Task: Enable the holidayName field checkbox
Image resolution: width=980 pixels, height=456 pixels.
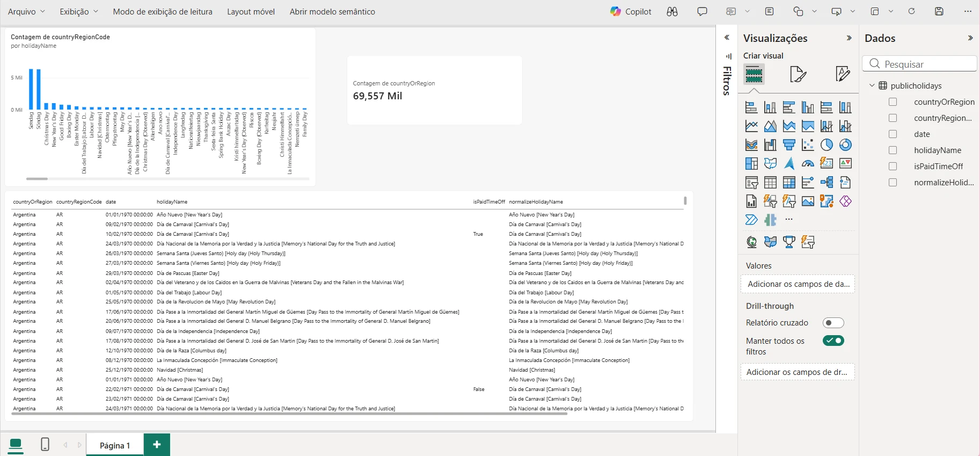Action: pos(893,150)
